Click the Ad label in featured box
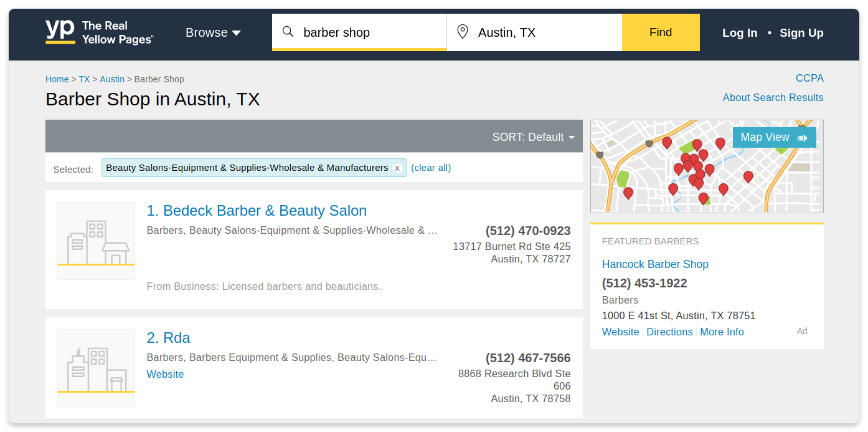The width and height of the screenshot is (868, 432). [802, 331]
